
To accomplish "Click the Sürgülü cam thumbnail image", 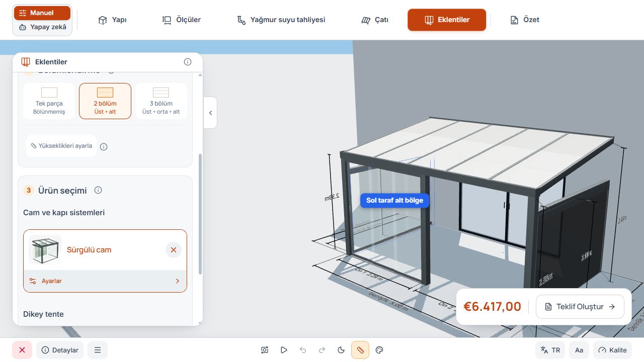I will (45, 250).
